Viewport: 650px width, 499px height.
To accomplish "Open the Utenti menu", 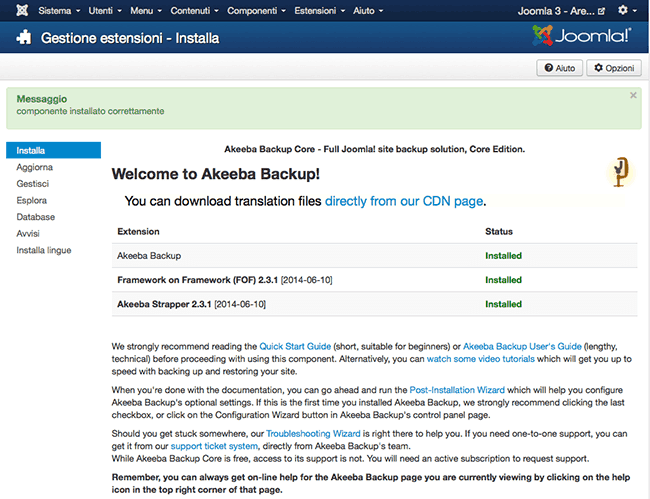I will coord(105,11).
